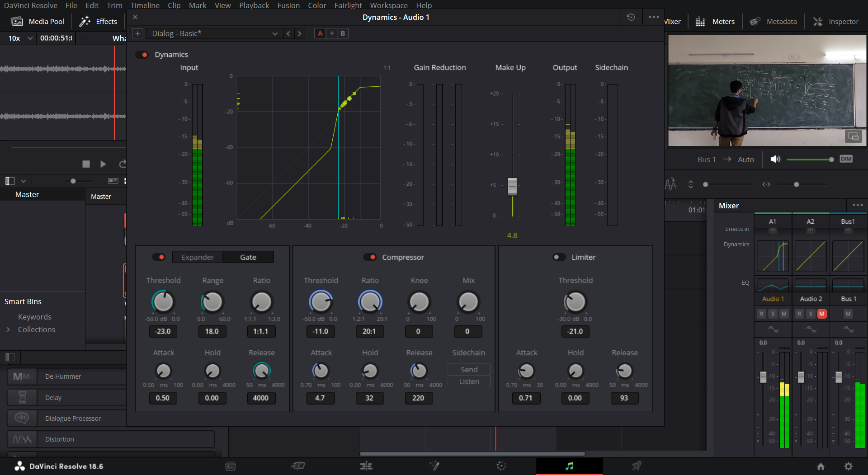This screenshot has width=868, height=475.
Task: Go to the project manager home
Action: (x=821, y=466)
